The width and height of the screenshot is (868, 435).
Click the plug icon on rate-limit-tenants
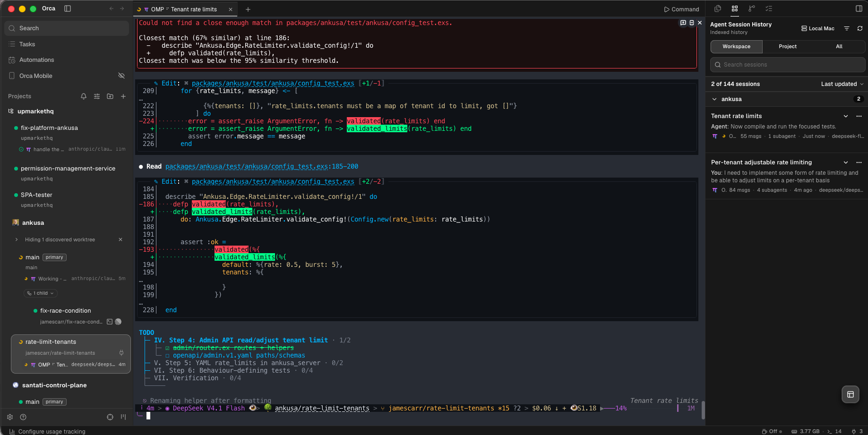tap(121, 353)
